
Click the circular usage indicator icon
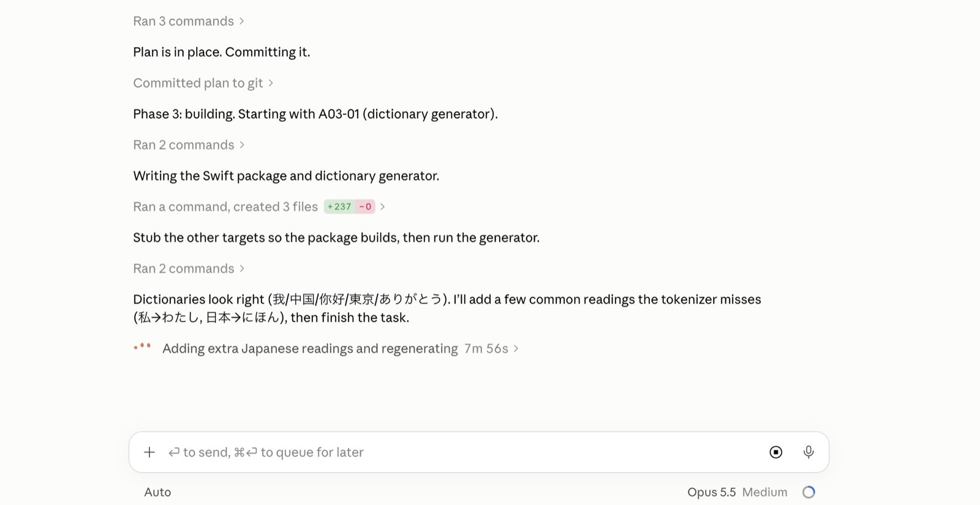point(809,492)
